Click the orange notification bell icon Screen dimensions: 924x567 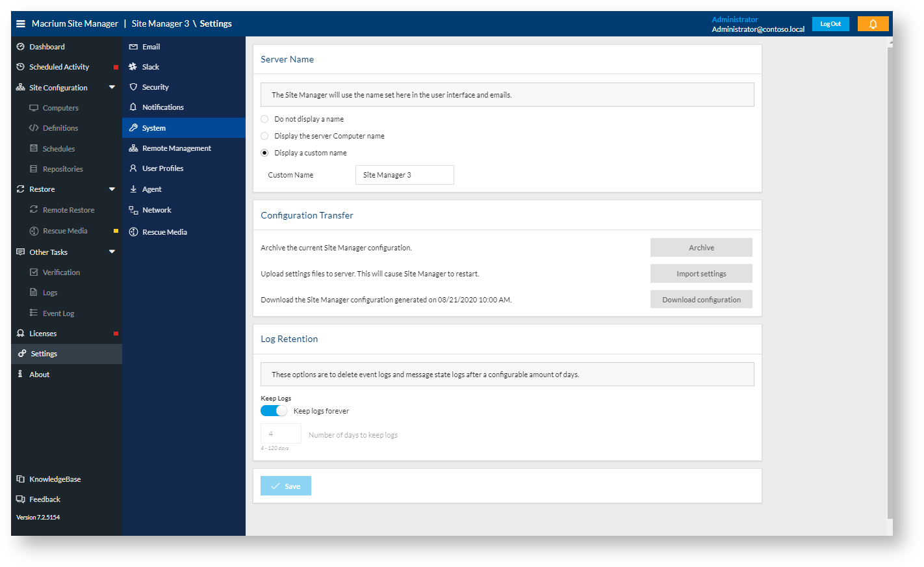(873, 24)
